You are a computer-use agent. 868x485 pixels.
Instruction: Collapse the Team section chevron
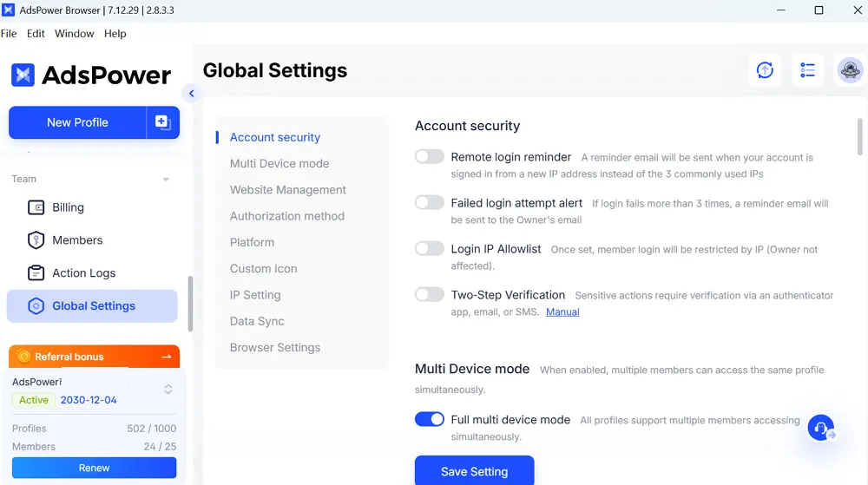coord(166,180)
